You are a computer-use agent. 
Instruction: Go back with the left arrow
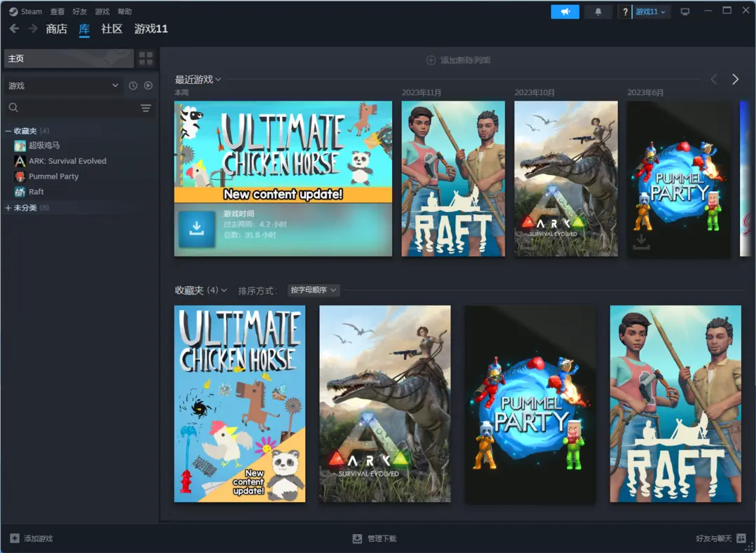15,29
